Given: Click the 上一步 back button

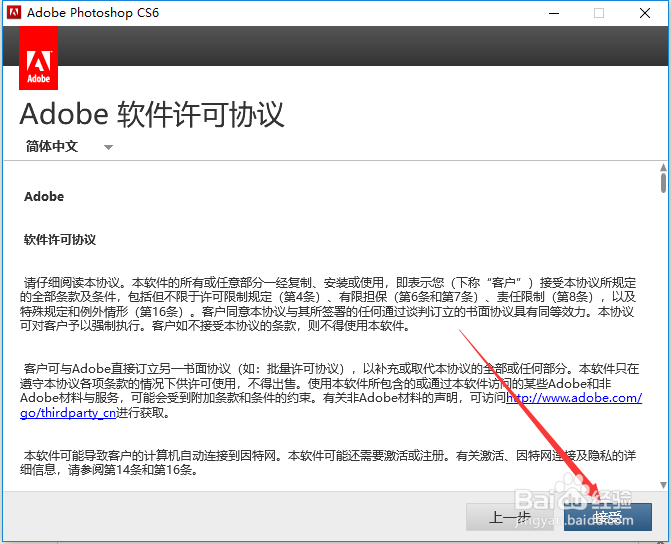Looking at the screenshot, I should pyautogui.click(x=510, y=517).
